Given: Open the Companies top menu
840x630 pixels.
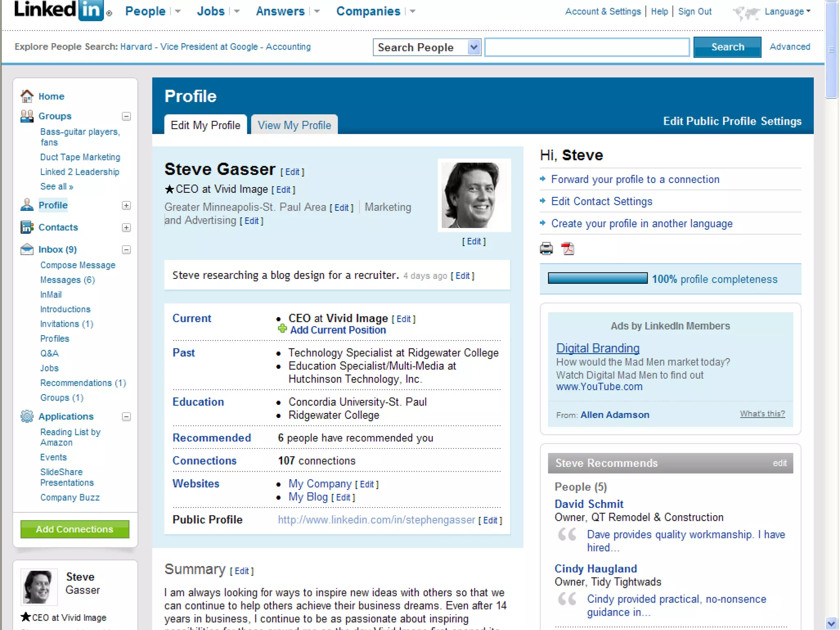Looking at the screenshot, I should point(368,11).
